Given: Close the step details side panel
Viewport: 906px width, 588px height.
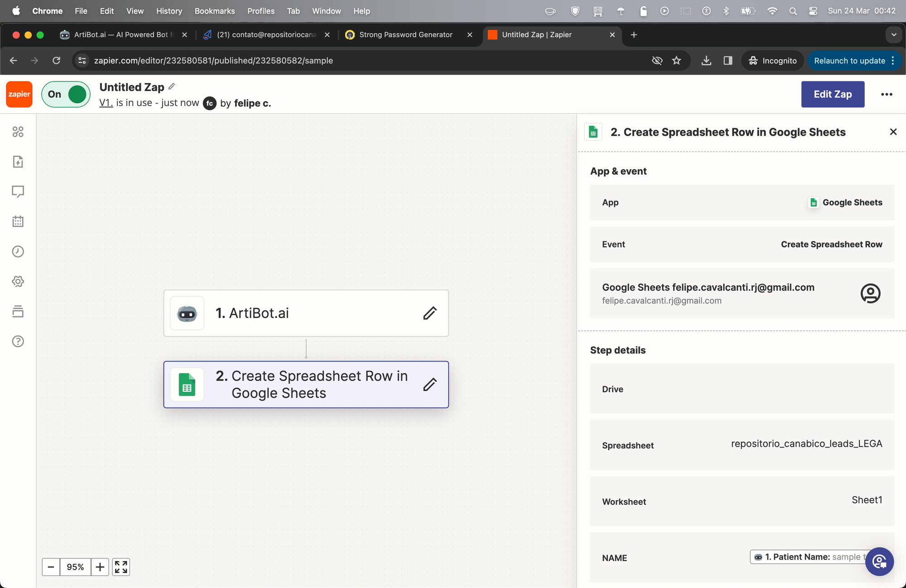Looking at the screenshot, I should coord(893,132).
